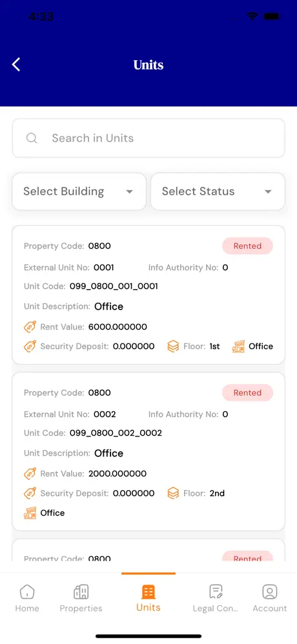Tap the Floor layers icon in first unit
Viewport: 297px width, 644px height.
click(174, 346)
